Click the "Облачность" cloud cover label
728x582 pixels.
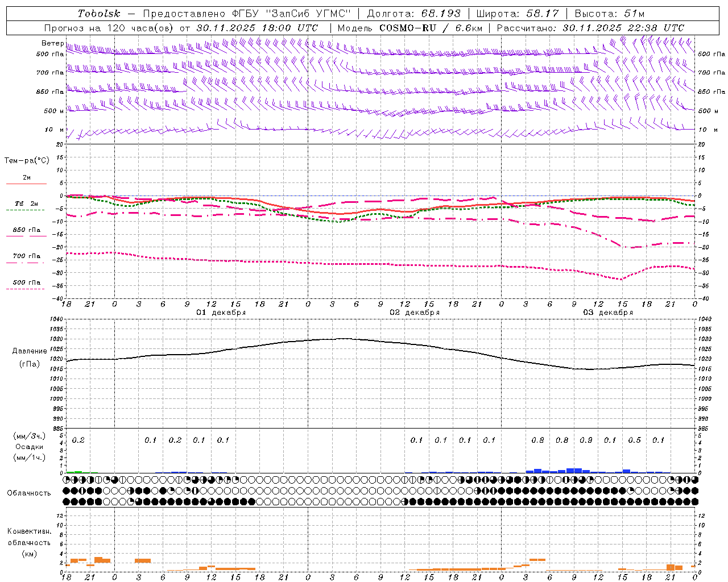coord(29,493)
